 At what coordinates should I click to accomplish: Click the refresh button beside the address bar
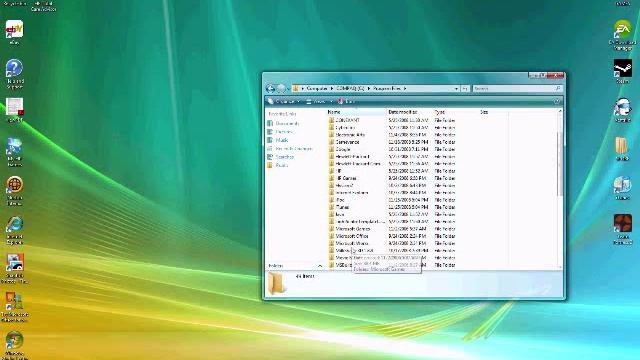click(465, 88)
